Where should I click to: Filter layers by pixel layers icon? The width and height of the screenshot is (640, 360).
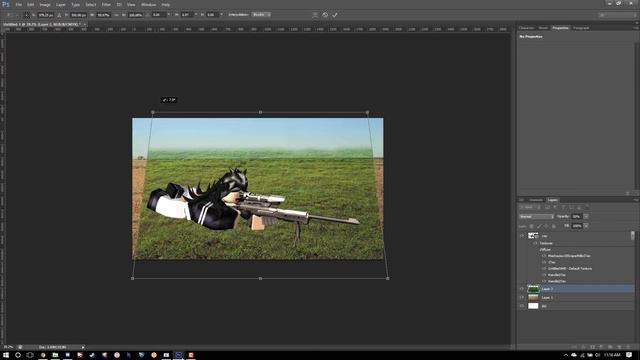(547, 207)
